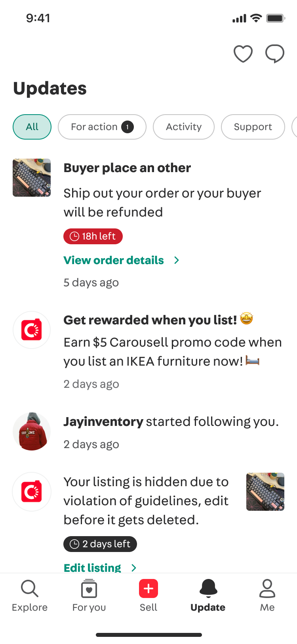Image resolution: width=297 pixels, height=644 pixels.
Task: Open the Me profile icon
Action: click(267, 589)
